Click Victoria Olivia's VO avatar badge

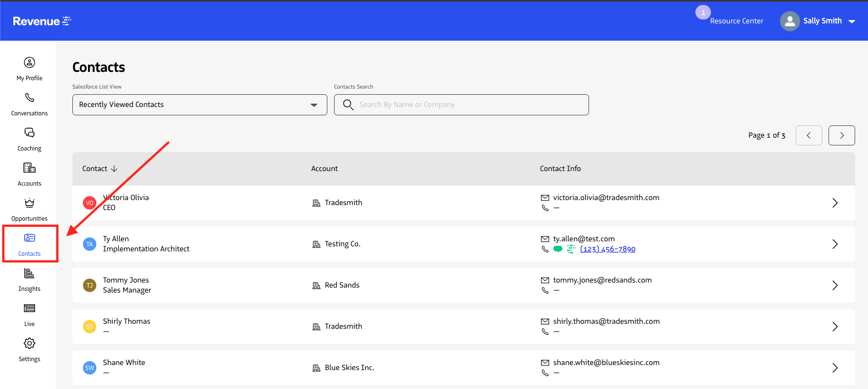coord(90,203)
